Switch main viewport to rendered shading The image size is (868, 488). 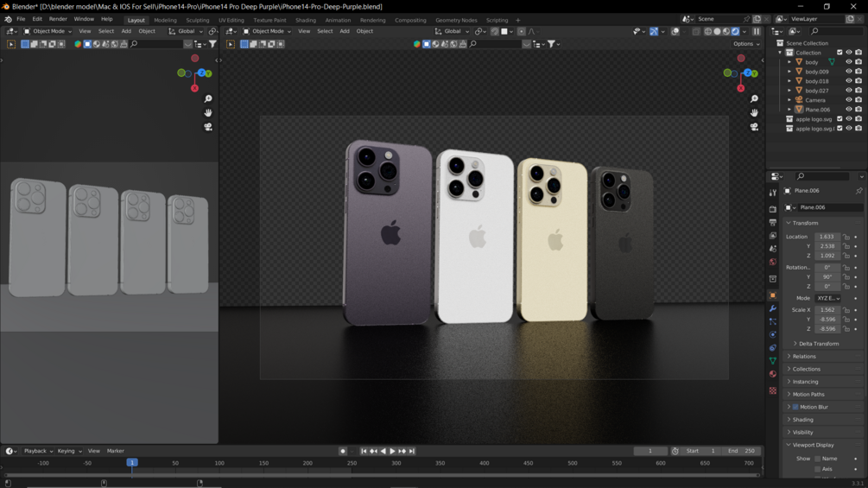pyautogui.click(x=735, y=32)
